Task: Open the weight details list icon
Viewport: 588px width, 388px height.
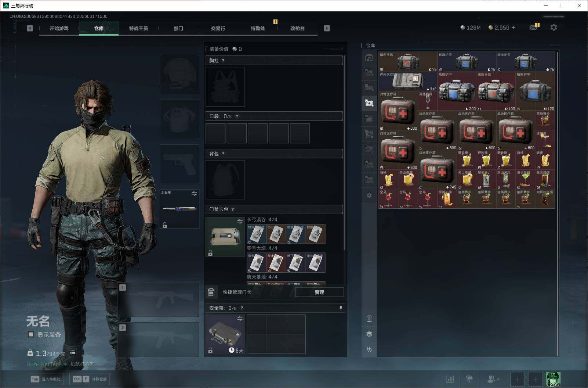Action: click(x=73, y=352)
